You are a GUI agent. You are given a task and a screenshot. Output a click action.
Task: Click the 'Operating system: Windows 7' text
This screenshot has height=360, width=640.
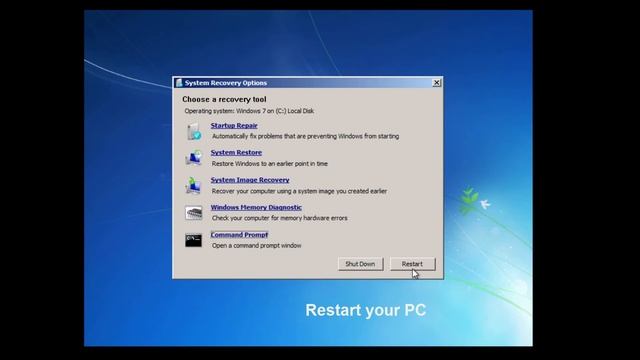coord(249,111)
